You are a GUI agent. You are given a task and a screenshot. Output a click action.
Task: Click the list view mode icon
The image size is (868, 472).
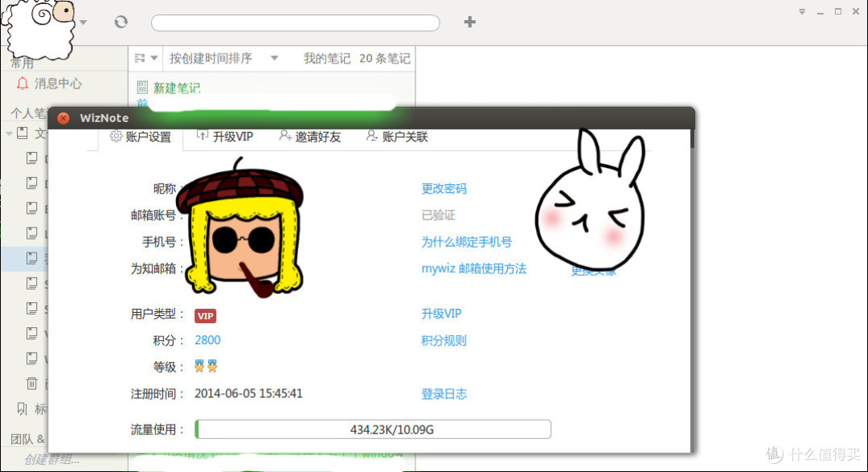coord(140,58)
